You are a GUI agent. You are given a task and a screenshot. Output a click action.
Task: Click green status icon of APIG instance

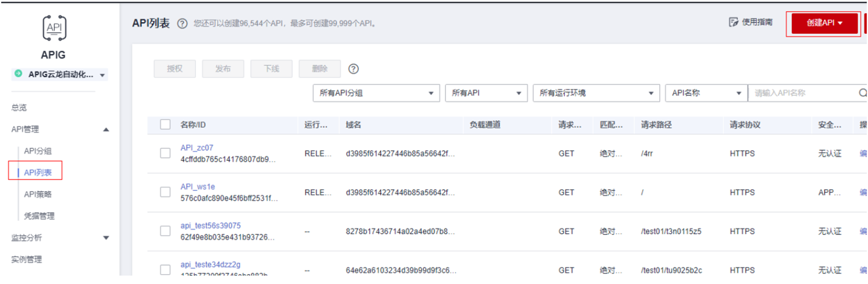(18, 74)
